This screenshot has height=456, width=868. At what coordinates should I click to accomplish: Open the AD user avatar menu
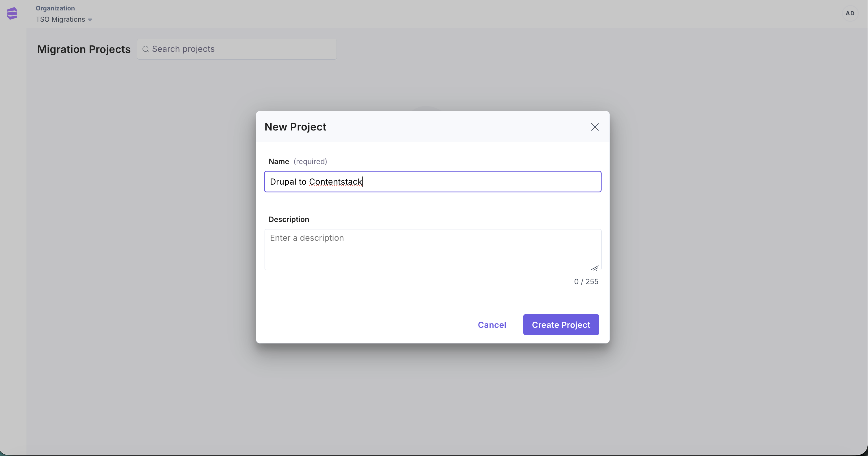(850, 14)
